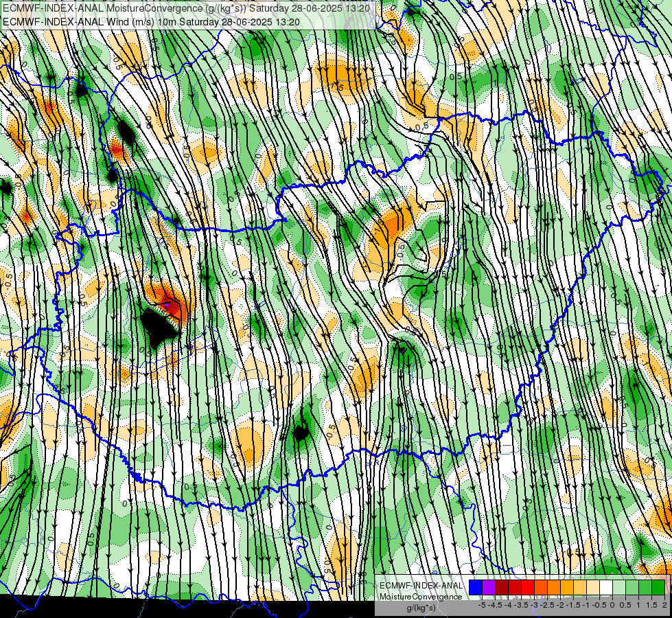Click the -2.5 legend tick value
This screenshot has width=672, height=618.
click(547, 605)
